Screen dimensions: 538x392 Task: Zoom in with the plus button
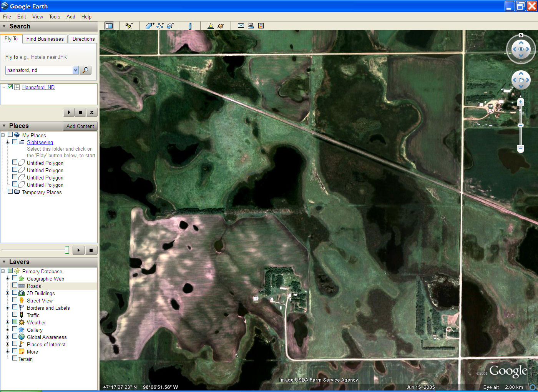pos(521,102)
